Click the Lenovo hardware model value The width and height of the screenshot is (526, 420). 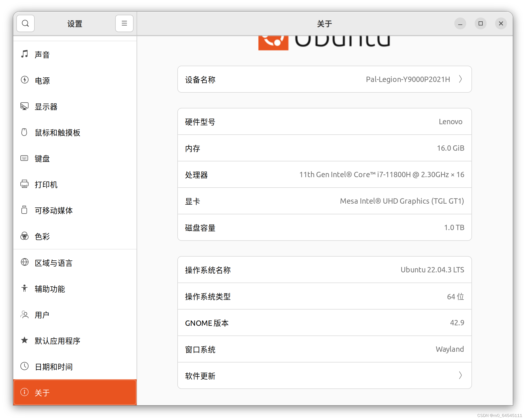pos(451,122)
